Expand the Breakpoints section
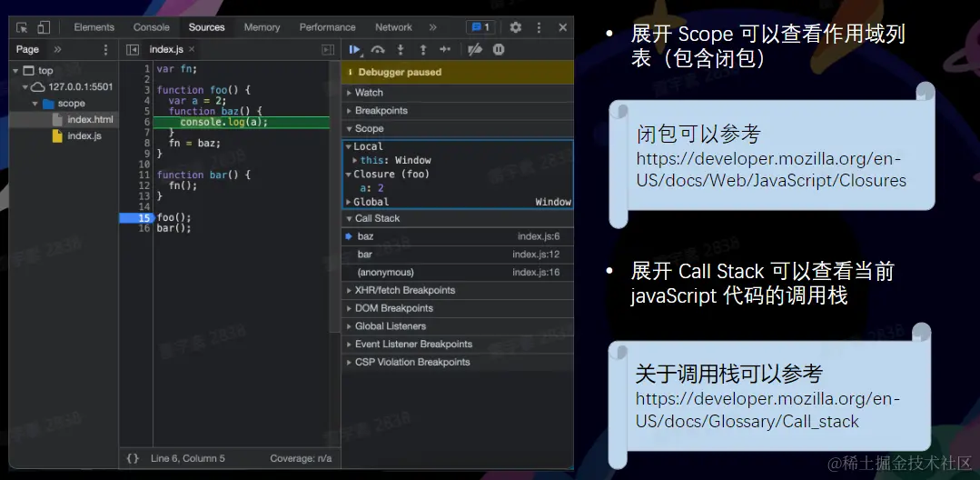This screenshot has width=980, height=480. tap(458, 111)
